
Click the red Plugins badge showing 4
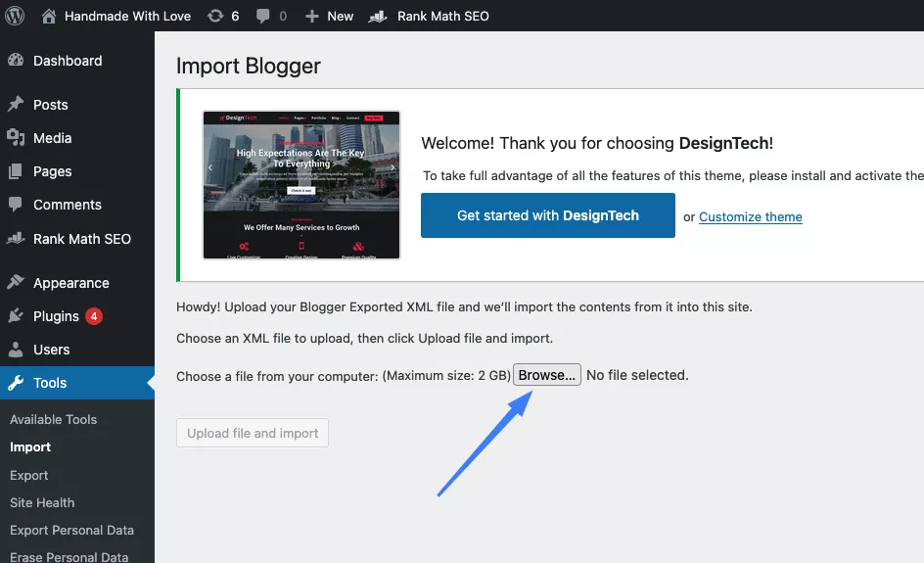pos(94,316)
